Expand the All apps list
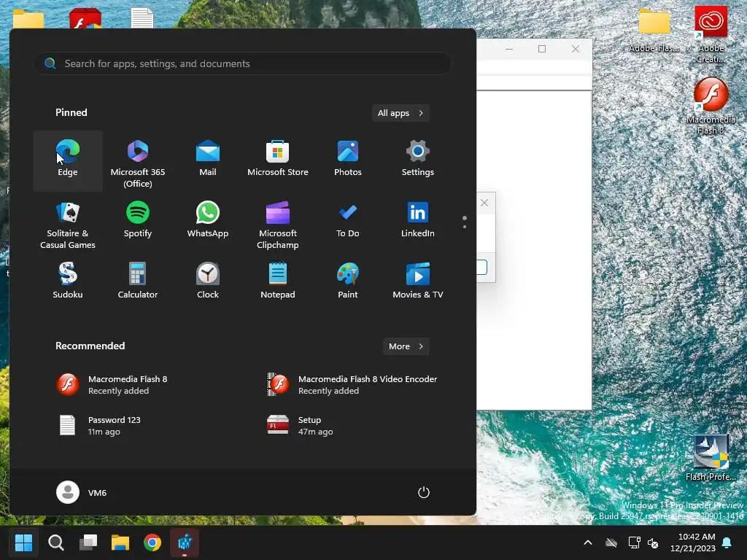 click(400, 113)
